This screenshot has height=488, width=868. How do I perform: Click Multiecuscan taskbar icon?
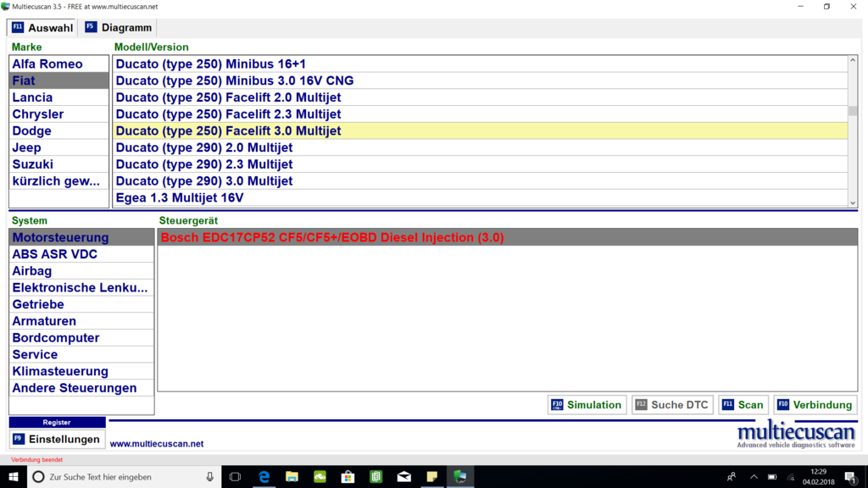coord(460,476)
